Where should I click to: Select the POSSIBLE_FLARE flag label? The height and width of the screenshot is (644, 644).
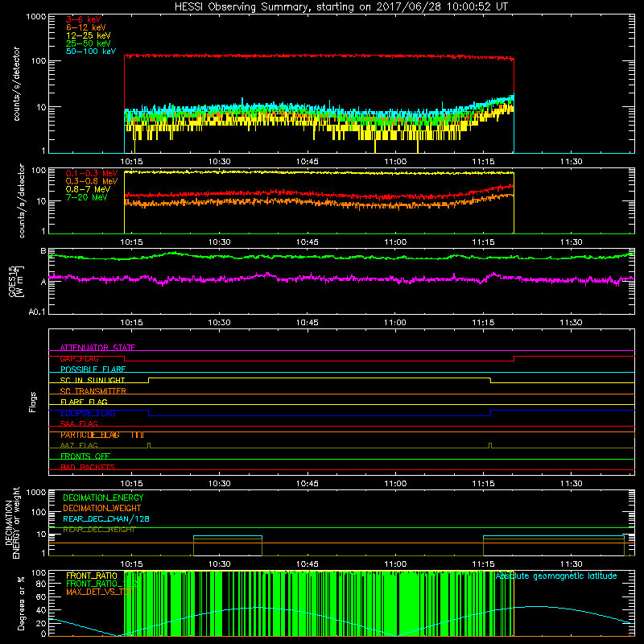click(93, 369)
